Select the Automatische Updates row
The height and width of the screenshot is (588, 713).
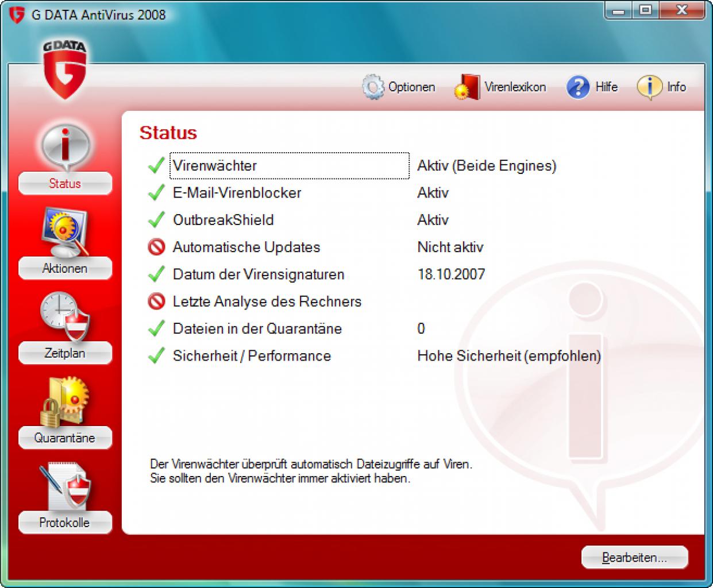(246, 247)
